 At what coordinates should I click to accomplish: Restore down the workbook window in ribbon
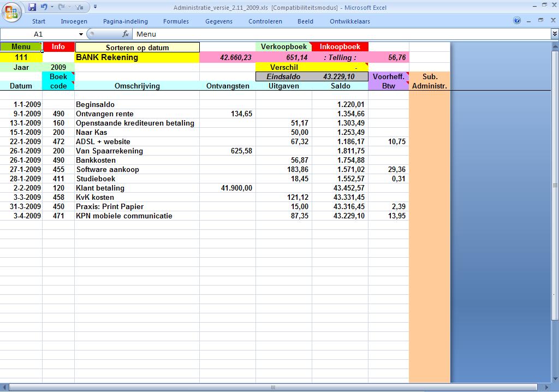click(540, 21)
